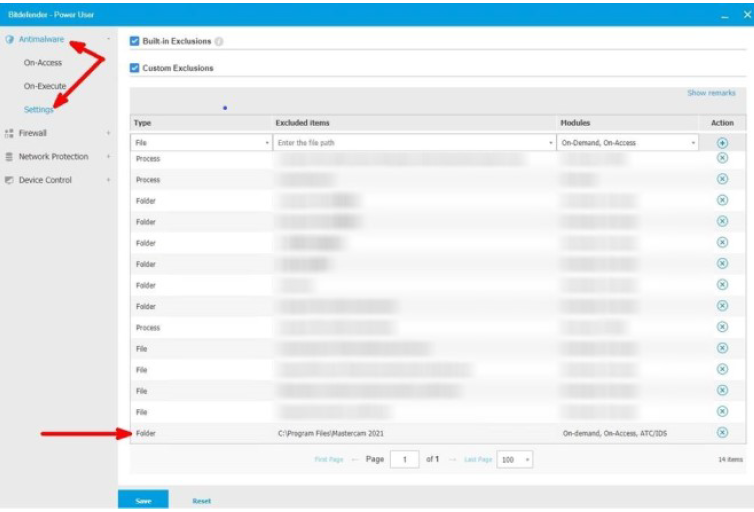The width and height of the screenshot is (754, 512).
Task: Click the Save button
Action: [x=143, y=500]
